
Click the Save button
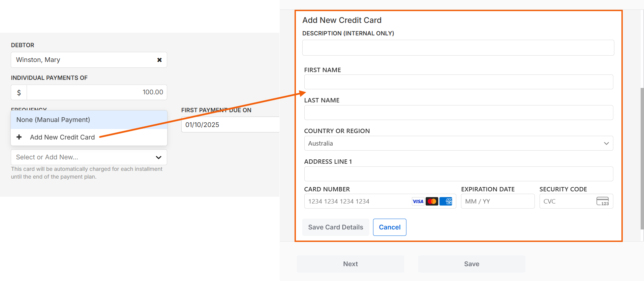[x=471, y=264]
